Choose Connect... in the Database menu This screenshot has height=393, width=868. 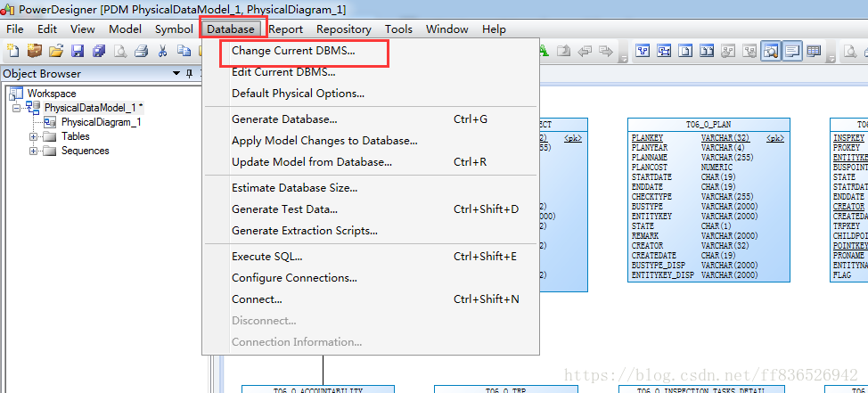pyautogui.click(x=371, y=299)
